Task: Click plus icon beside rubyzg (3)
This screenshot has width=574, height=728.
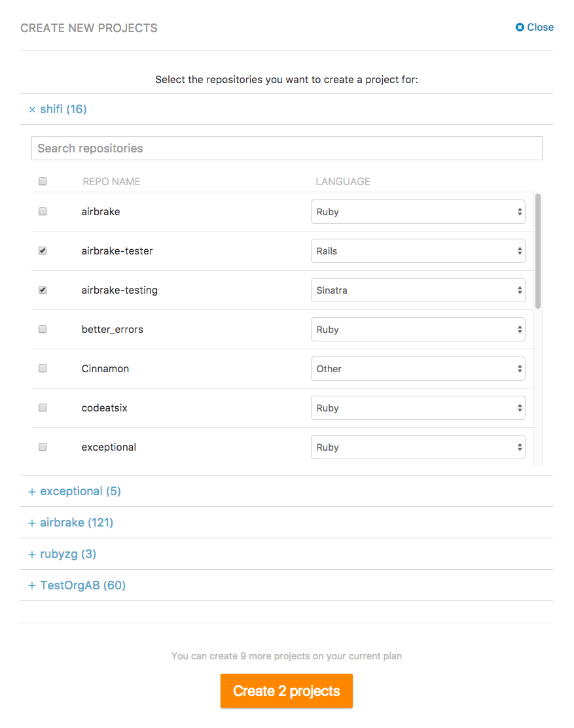Action: [x=32, y=555]
